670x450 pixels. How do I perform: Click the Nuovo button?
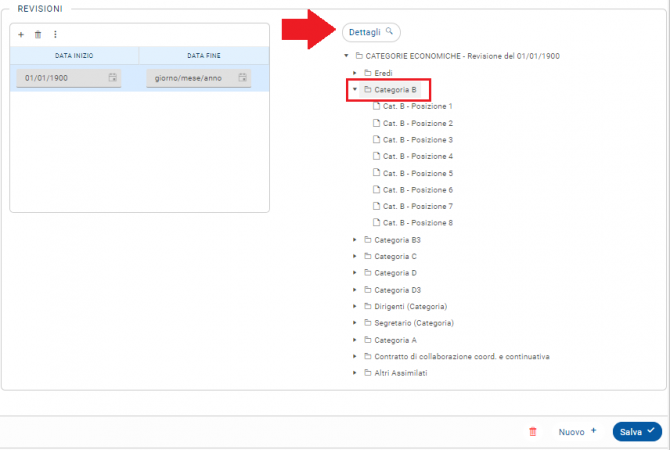[577, 432]
